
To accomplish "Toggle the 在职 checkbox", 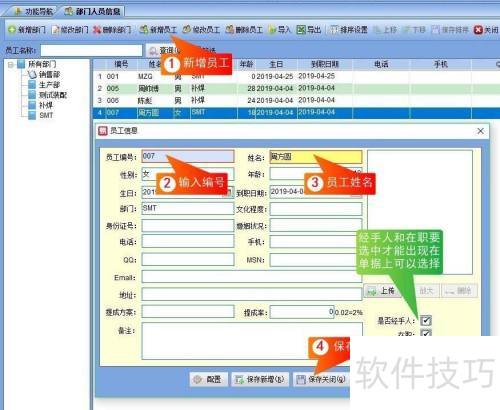I will pyautogui.click(x=426, y=333).
